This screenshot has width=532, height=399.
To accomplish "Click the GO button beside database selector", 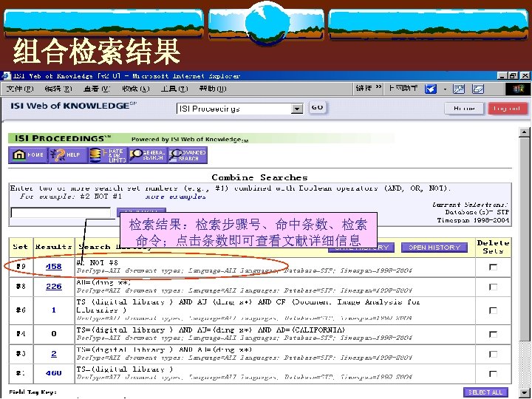I will (x=317, y=108).
